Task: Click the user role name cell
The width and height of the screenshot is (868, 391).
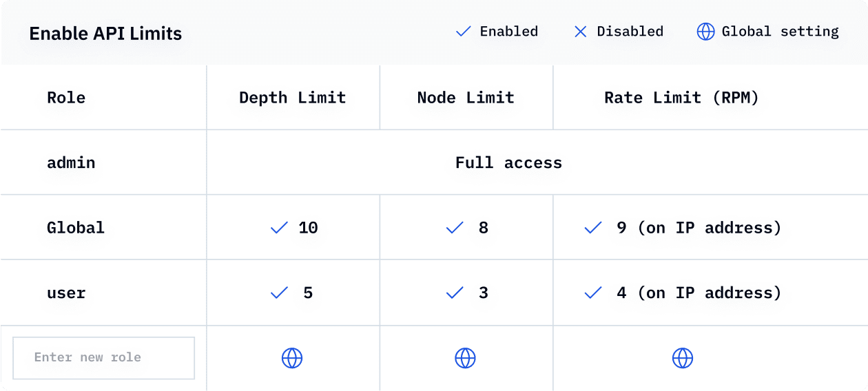Action: tap(66, 293)
